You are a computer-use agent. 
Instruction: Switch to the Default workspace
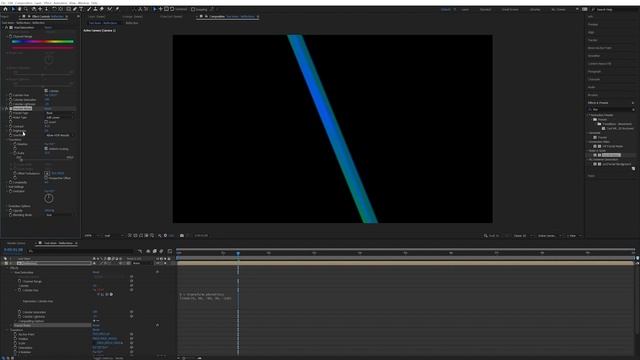coord(445,9)
